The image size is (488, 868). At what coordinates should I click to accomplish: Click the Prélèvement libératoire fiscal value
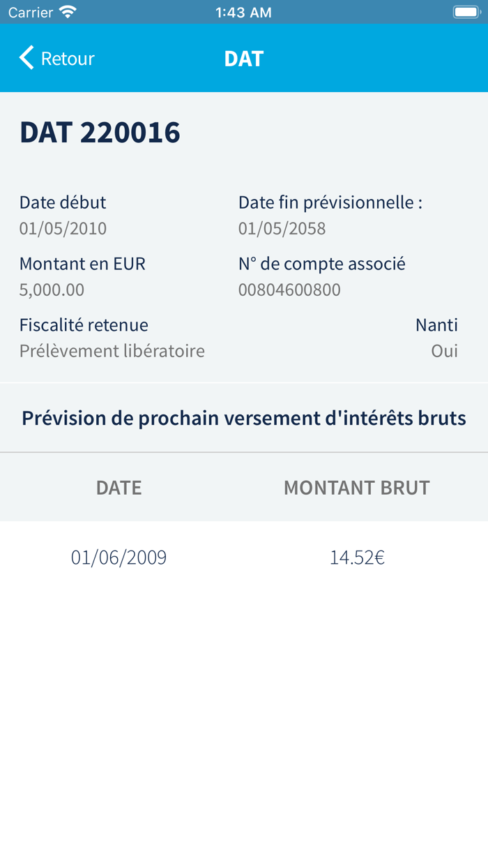[x=112, y=350]
